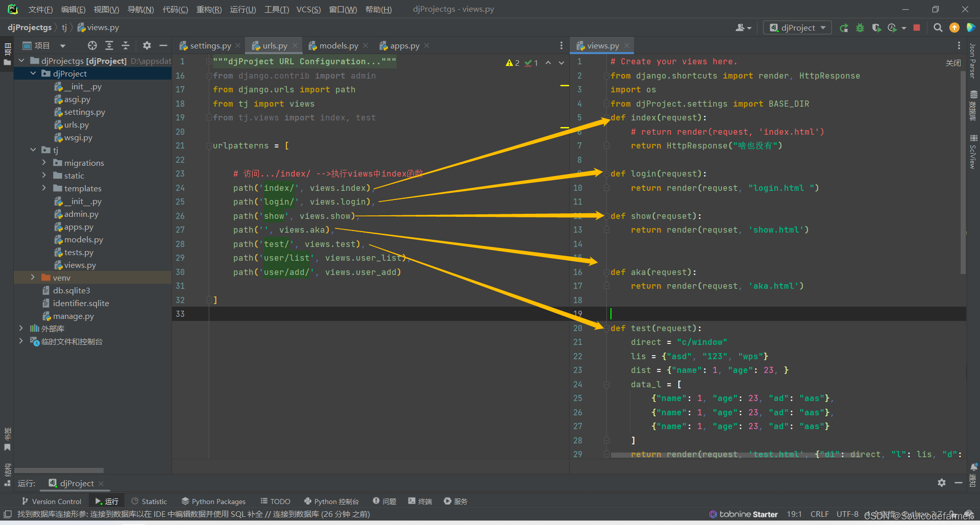Viewport: 980px width, 525px height.
Task: Open the djProject run configuration dropdown
Action: pyautogui.click(x=797, y=28)
